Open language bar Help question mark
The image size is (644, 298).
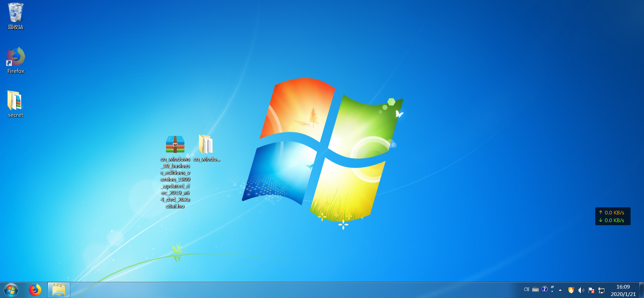point(545,289)
